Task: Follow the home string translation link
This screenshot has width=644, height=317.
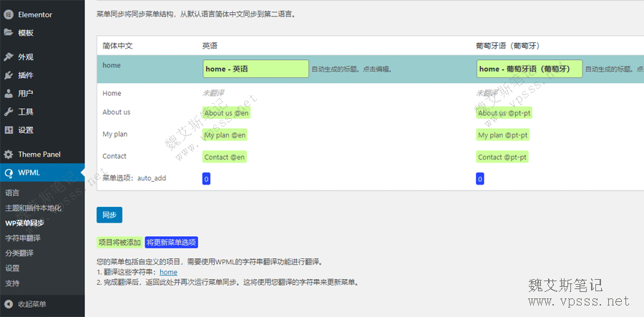Action: (168, 272)
